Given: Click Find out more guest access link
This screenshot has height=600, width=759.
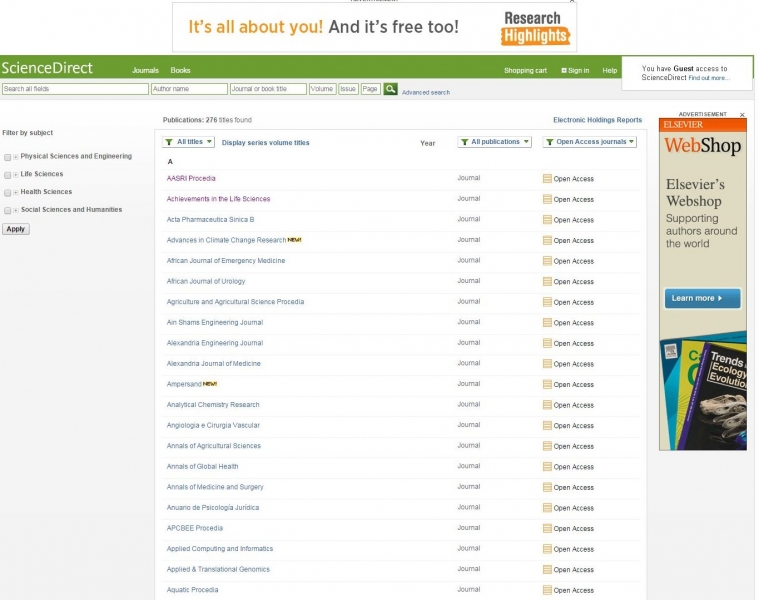Looking at the screenshot, I should click(709, 78).
